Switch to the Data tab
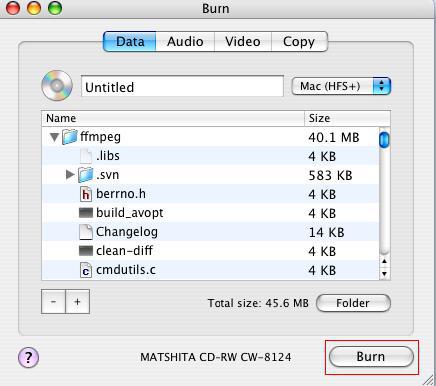This screenshot has width=436, height=386. click(x=130, y=42)
